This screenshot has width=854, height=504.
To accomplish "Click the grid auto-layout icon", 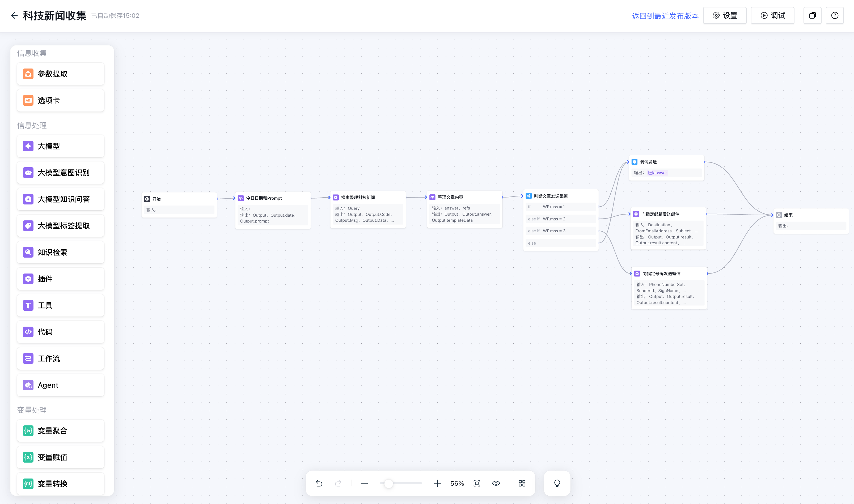I will click(522, 483).
